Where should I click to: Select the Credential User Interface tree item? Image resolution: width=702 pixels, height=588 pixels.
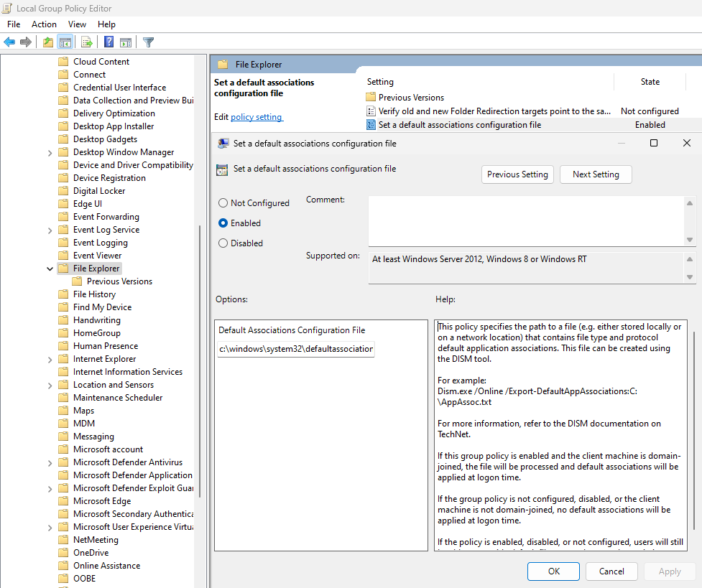click(x=119, y=88)
